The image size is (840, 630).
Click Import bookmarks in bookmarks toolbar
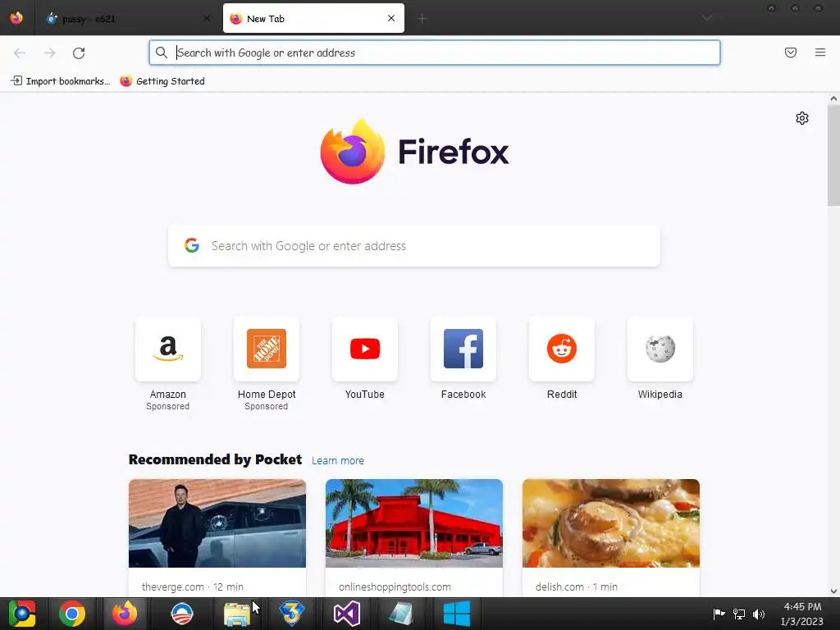[x=60, y=81]
